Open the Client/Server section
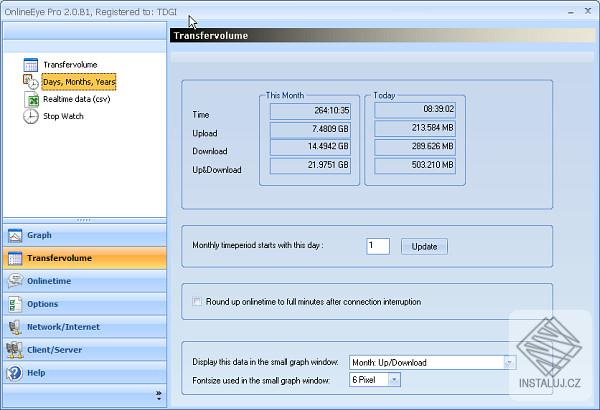 (x=85, y=350)
